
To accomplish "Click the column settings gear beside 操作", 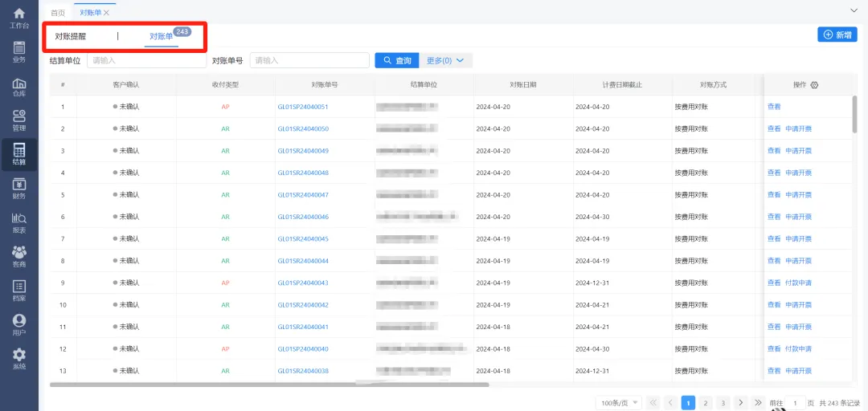I will 814,85.
